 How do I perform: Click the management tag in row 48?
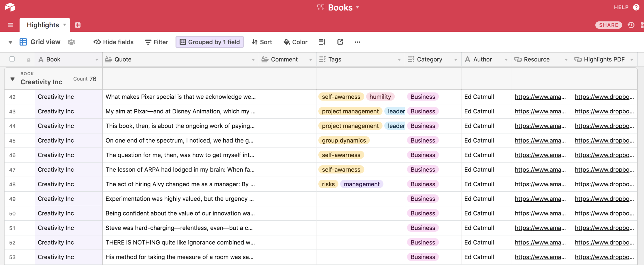click(x=362, y=184)
